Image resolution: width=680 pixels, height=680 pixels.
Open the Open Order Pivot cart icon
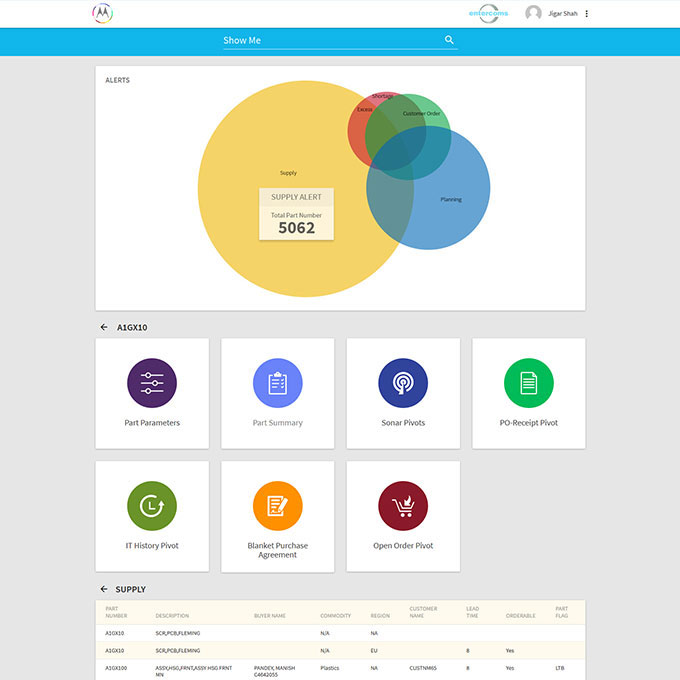click(x=403, y=506)
